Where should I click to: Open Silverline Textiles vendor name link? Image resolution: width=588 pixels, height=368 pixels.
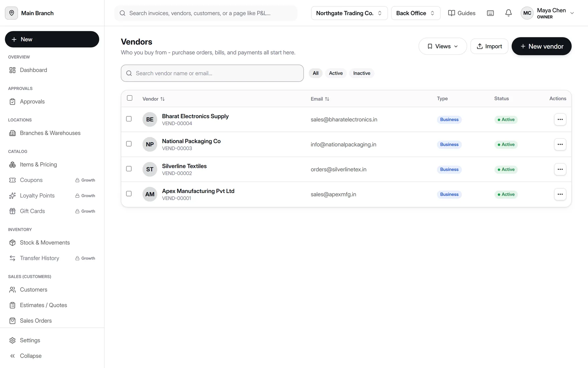click(x=184, y=166)
